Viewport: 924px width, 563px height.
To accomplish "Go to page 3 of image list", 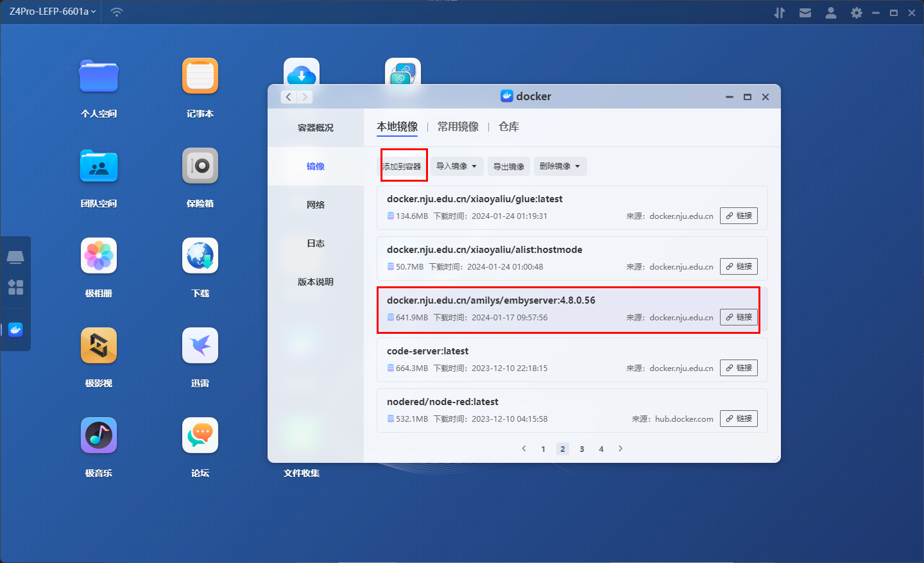I will (582, 449).
